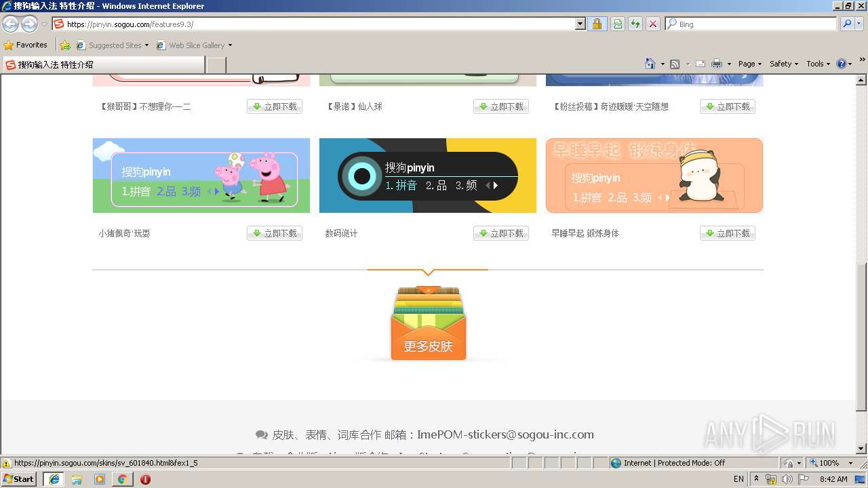Viewport: 868px width, 488px height.
Task: Download the 早睡早起 锻炼身体 skin
Action: pos(728,233)
